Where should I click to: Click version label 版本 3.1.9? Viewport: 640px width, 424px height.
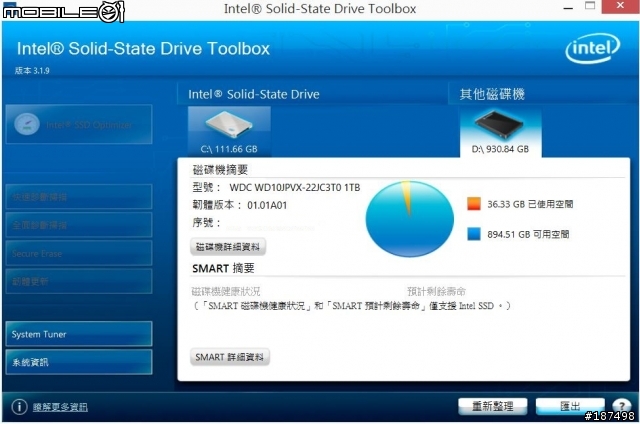pyautogui.click(x=32, y=71)
